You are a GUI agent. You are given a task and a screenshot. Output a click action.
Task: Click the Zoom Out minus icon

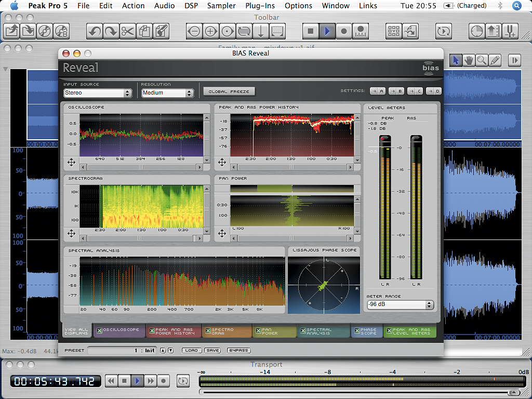pos(194,32)
